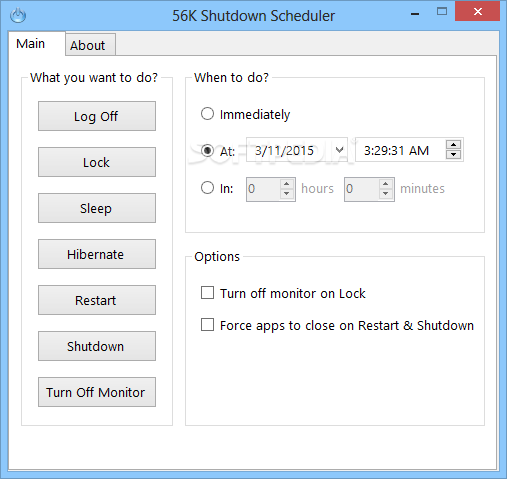The width and height of the screenshot is (507, 479).
Task: Increase the time with the up arrow
Action: coord(453,145)
